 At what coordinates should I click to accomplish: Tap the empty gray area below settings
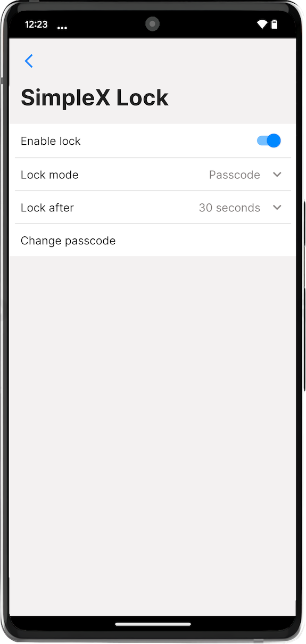tap(153, 435)
